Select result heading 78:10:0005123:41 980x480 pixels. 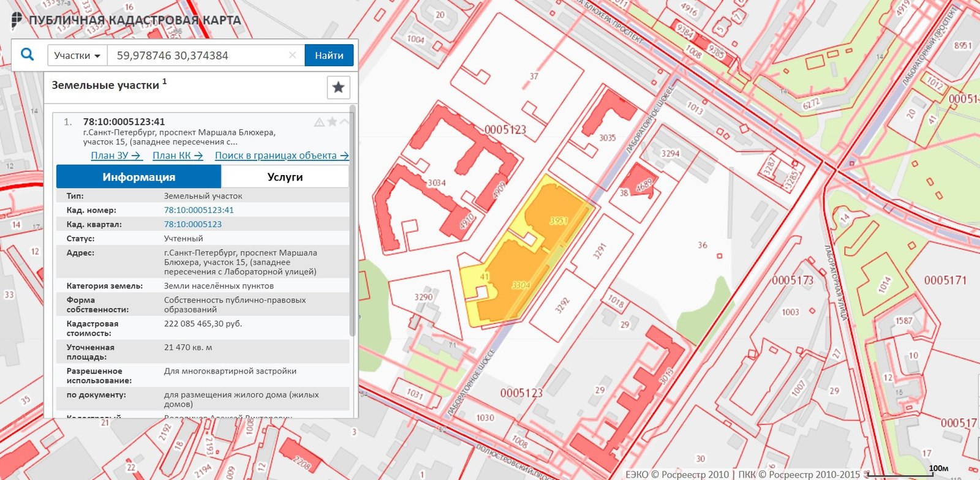(124, 122)
